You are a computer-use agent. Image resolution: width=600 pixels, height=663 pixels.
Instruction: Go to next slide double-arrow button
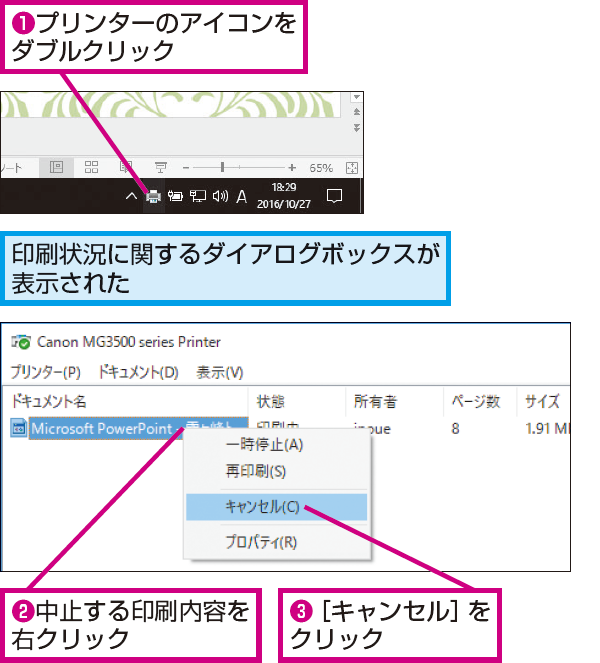tap(357, 128)
